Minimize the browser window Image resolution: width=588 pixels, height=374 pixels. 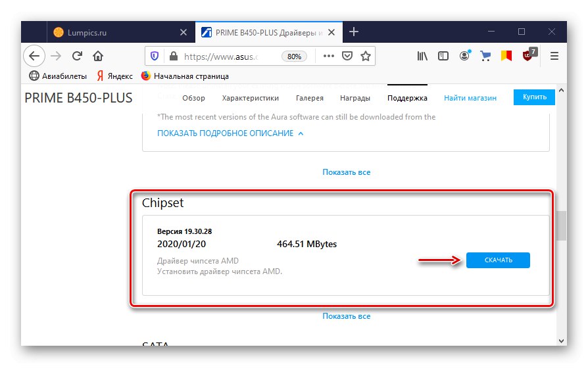(x=491, y=32)
